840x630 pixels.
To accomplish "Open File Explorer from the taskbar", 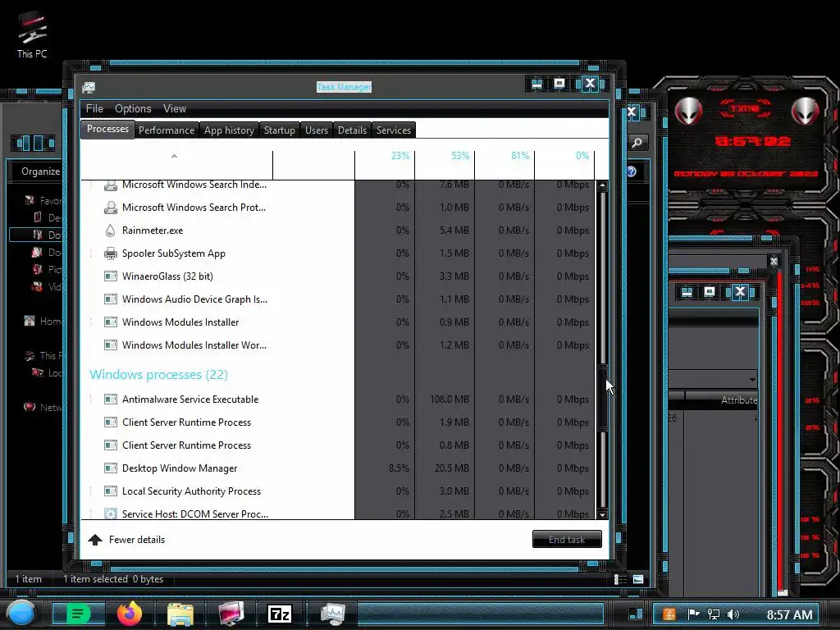I will (180, 614).
